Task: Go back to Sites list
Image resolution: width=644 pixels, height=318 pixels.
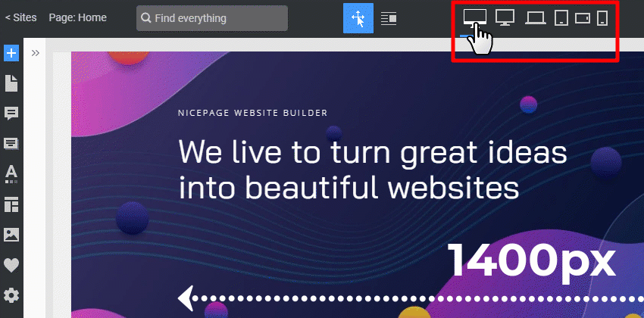Action: point(21,18)
